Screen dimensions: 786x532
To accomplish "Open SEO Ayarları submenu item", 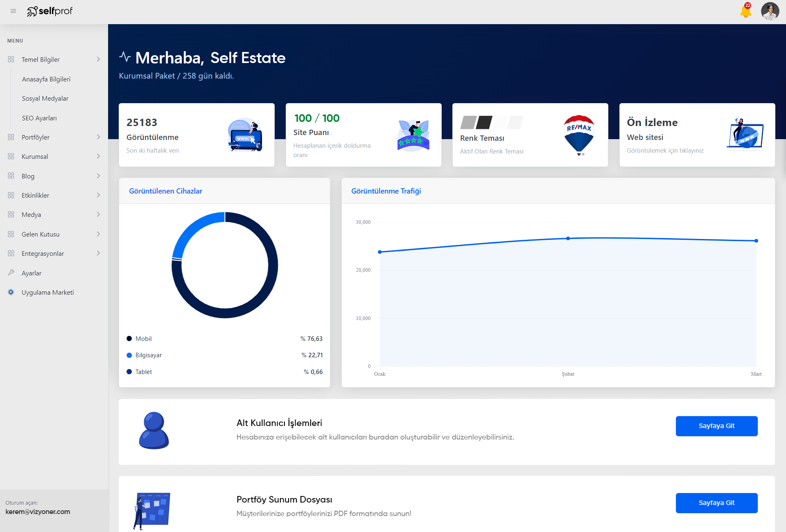I will pyautogui.click(x=39, y=118).
